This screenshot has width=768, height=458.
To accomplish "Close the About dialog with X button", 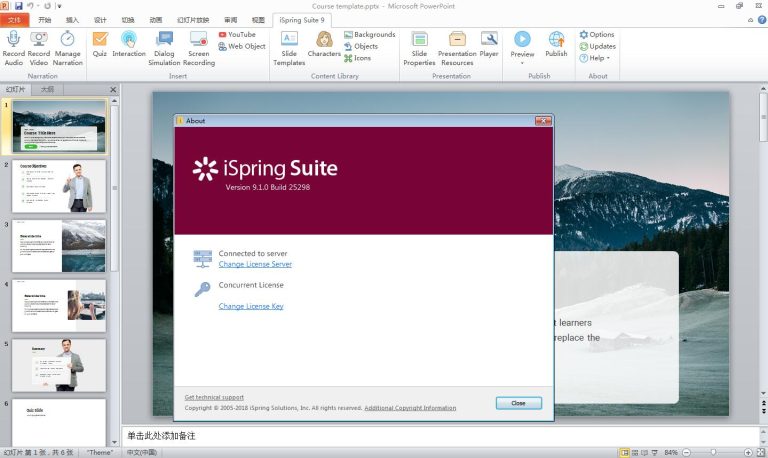I will (543, 121).
